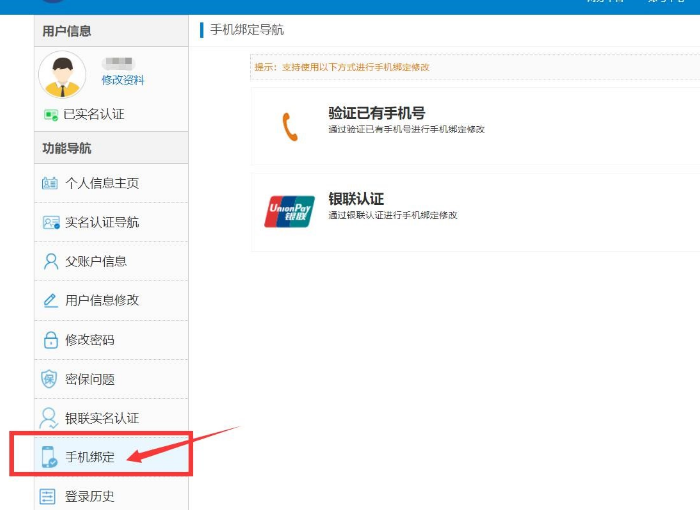
Task: Click the blurred username label
Action: [119, 62]
